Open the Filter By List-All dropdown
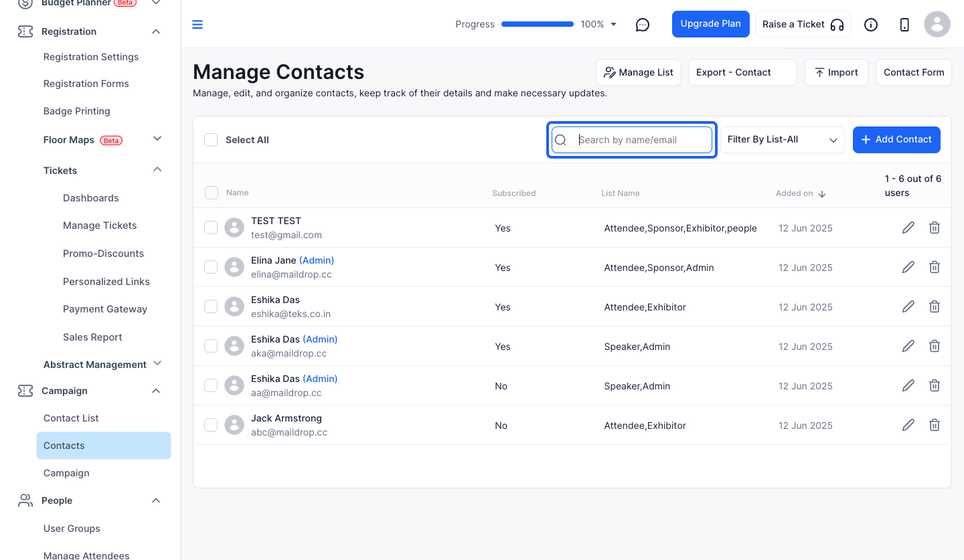 (782, 140)
